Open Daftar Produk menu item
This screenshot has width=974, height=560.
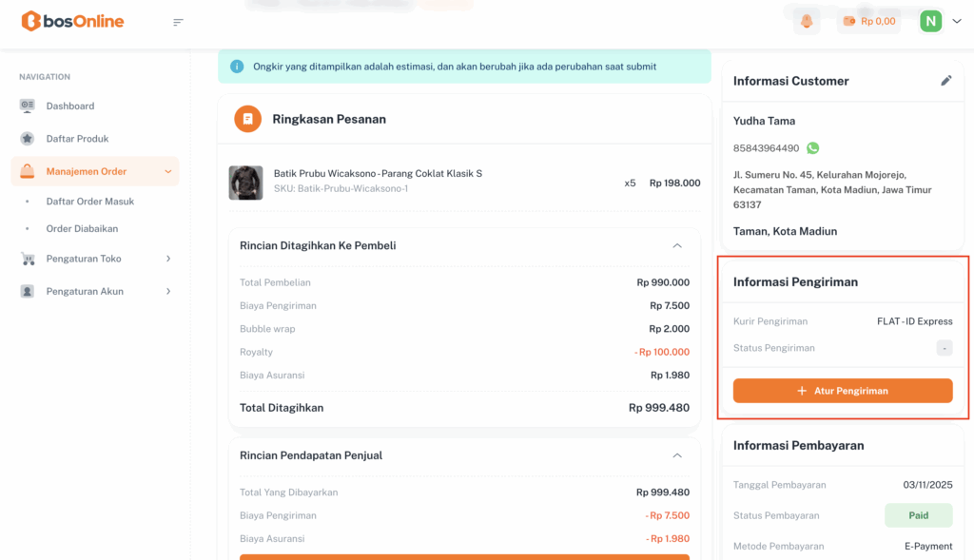pos(77,139)
